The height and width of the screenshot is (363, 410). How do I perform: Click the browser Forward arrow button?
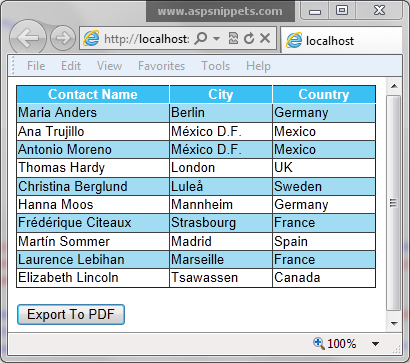pyautogui.click(x=63, y=38)
